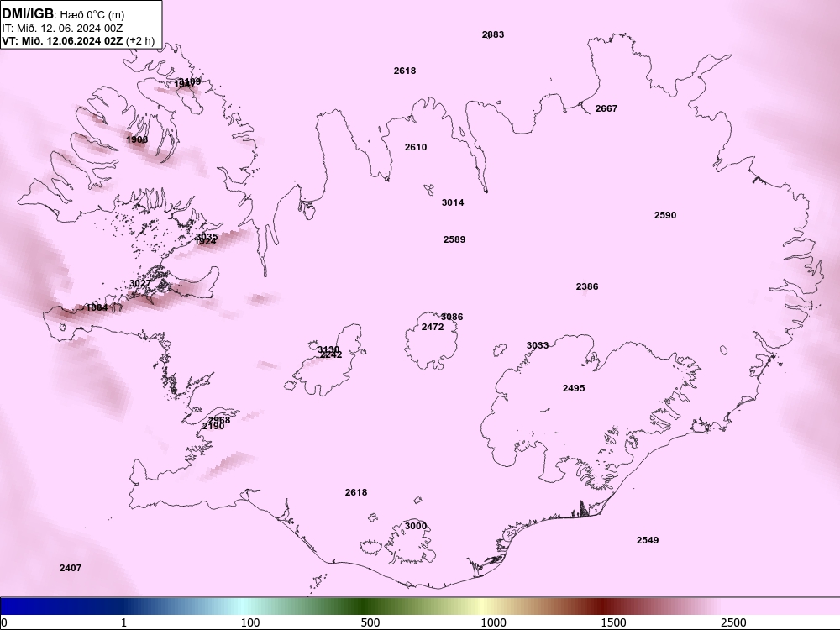Pick the dark green band of color scale

[365, 606]
